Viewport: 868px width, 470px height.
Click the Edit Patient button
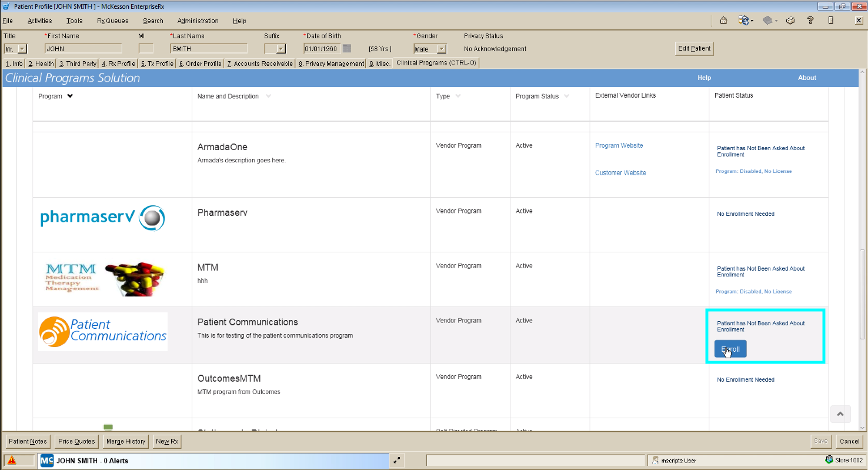[695, 48]
